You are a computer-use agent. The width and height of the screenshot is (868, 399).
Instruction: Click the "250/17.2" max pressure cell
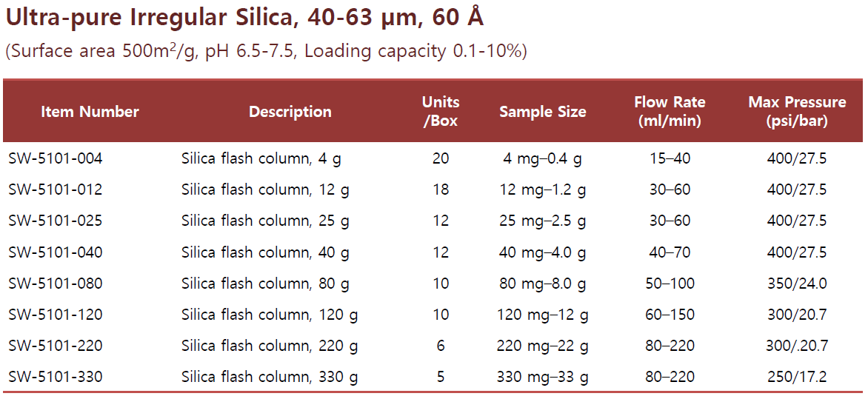point(797,378)
